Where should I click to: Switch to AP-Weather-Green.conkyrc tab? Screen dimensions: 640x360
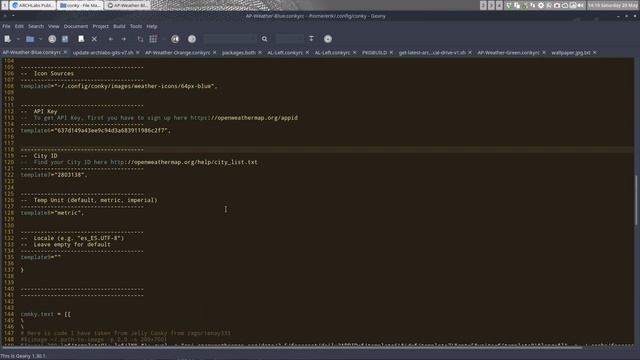click(509, 53)
